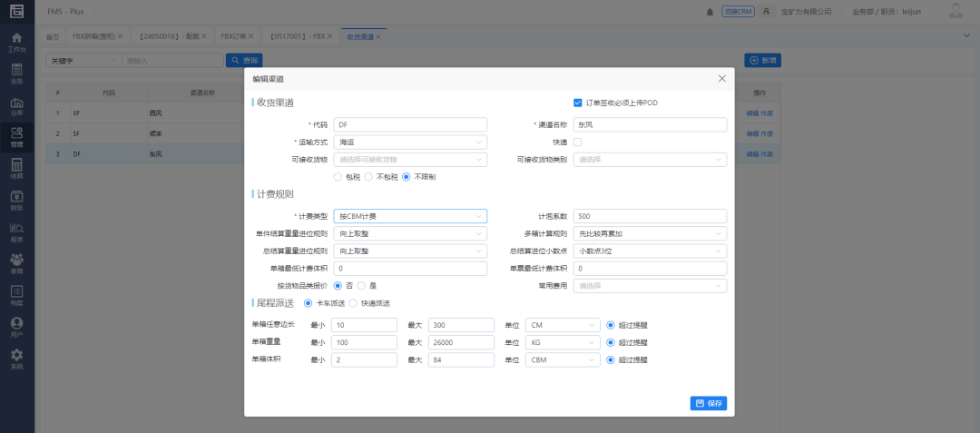Select the 不包税 radio option

point(368,177)
